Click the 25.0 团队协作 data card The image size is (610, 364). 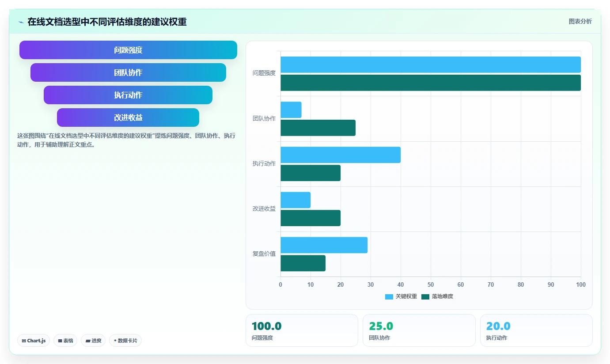click(419, 330)
